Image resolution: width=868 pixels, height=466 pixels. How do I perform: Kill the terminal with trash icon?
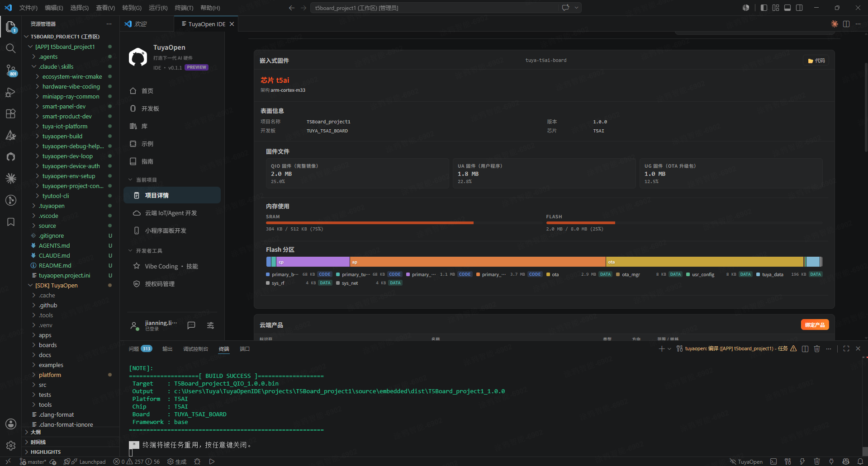817,348
